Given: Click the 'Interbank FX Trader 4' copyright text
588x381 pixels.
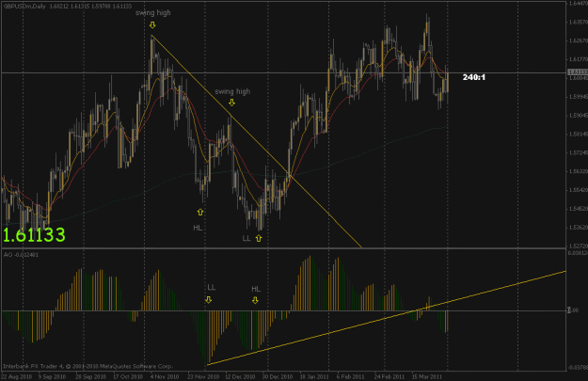Looking at the screenshot, I should pos(87,366).
